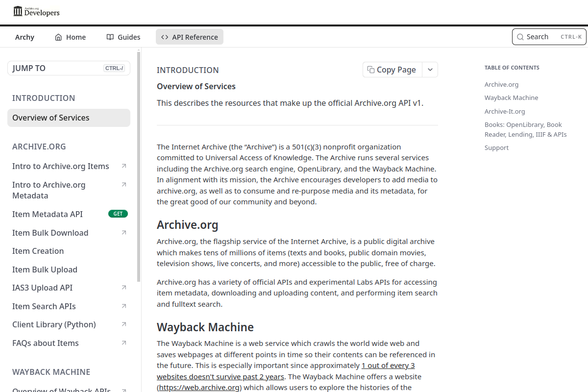Open the Item Bulk Upload page

69,269
